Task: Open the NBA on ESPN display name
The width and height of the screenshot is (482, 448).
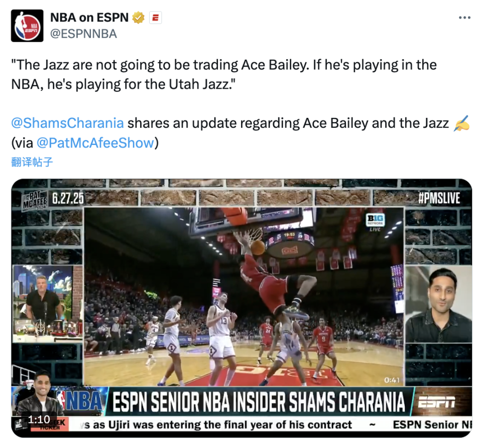Action: point(89,18)
